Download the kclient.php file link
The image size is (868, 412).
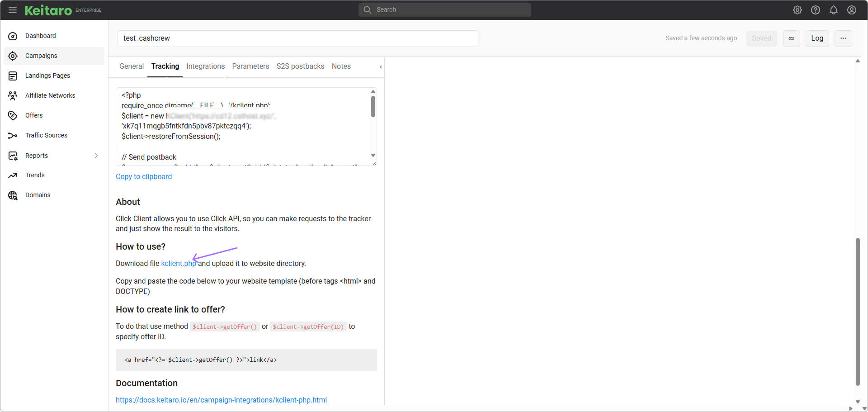(x=179, y=264)
